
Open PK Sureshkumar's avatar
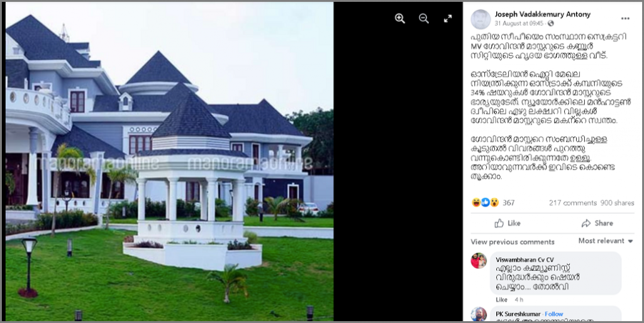coord(479,314)
